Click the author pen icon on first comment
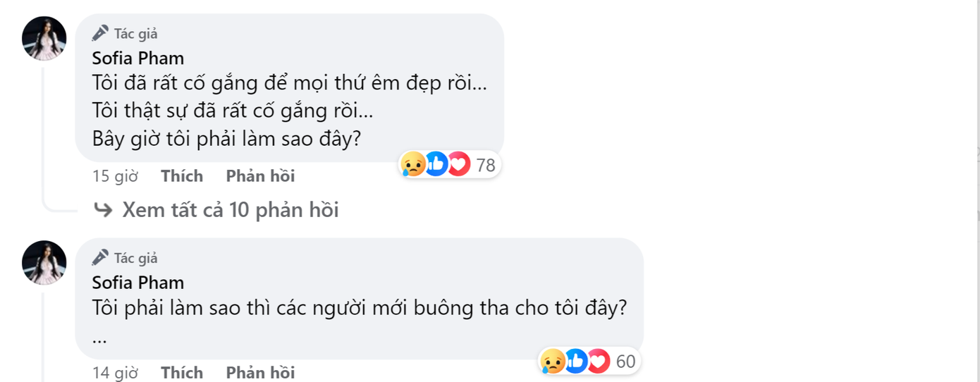980x382 pixels. point(101,33)
